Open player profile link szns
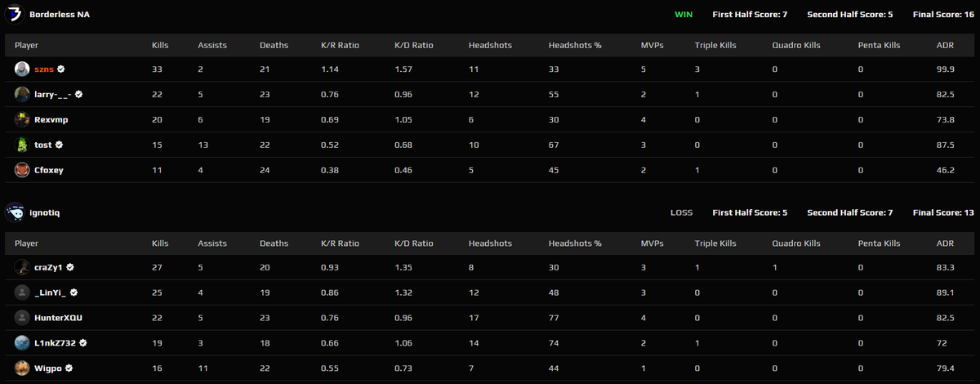The height and width of the screenshot is (384, 980). pyautogui.click(x=44, y=69)
